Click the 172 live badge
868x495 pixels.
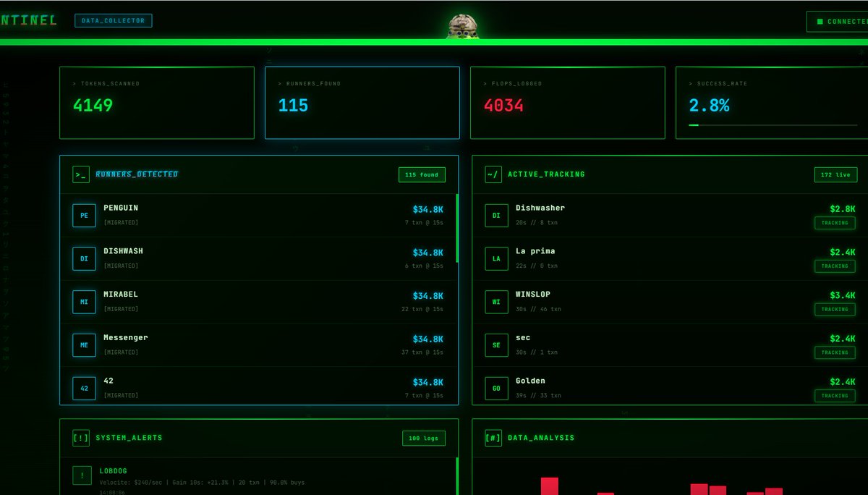point(835,174)
